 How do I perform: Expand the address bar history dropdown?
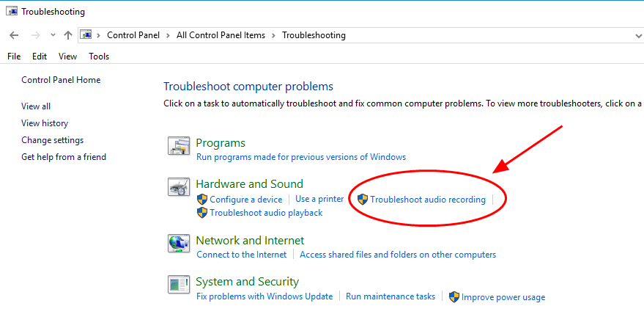[637, 35]
